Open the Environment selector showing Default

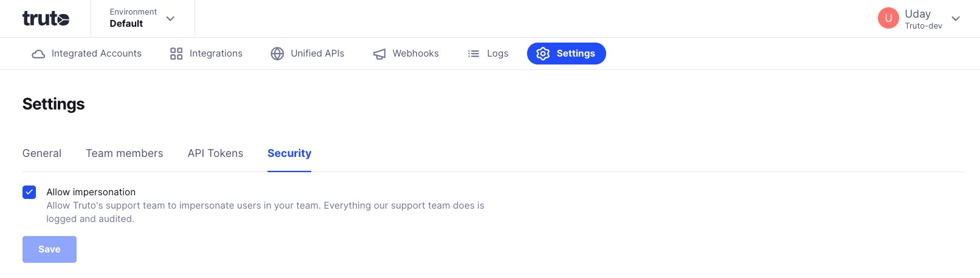[x=143, y=18]
